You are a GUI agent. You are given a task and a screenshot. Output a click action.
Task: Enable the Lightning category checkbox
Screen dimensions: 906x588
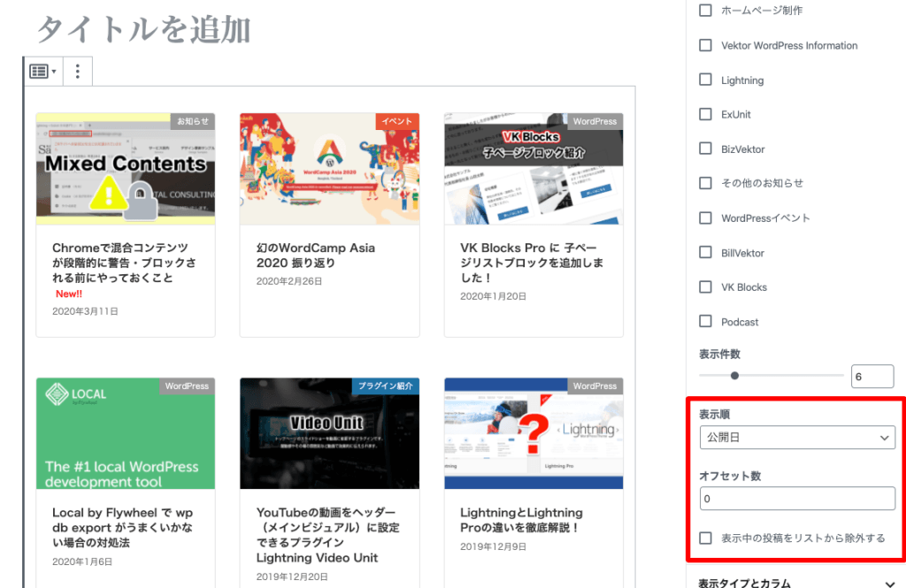(x=705, y=80)
